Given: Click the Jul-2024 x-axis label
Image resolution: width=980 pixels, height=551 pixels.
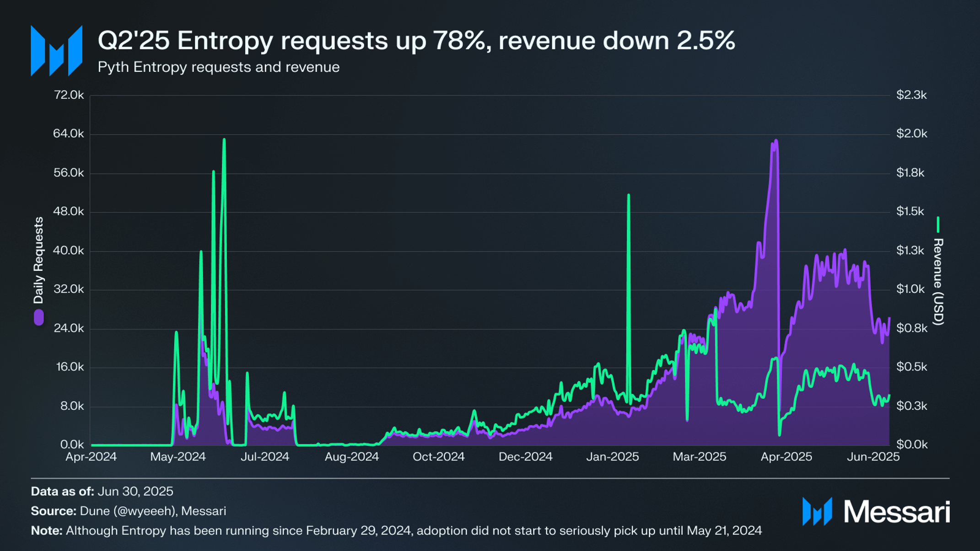Looking at the screenshot, I should pos(265,457).
